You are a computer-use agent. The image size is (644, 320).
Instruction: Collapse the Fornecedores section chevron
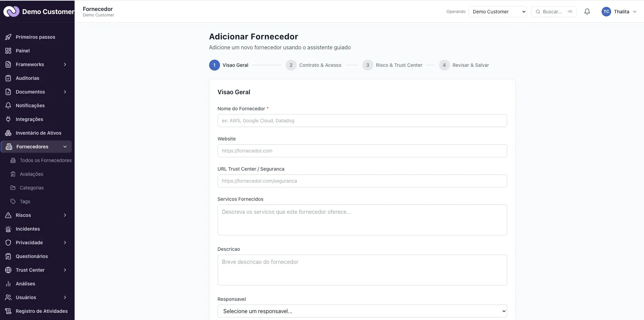click(x=65, y=147)
